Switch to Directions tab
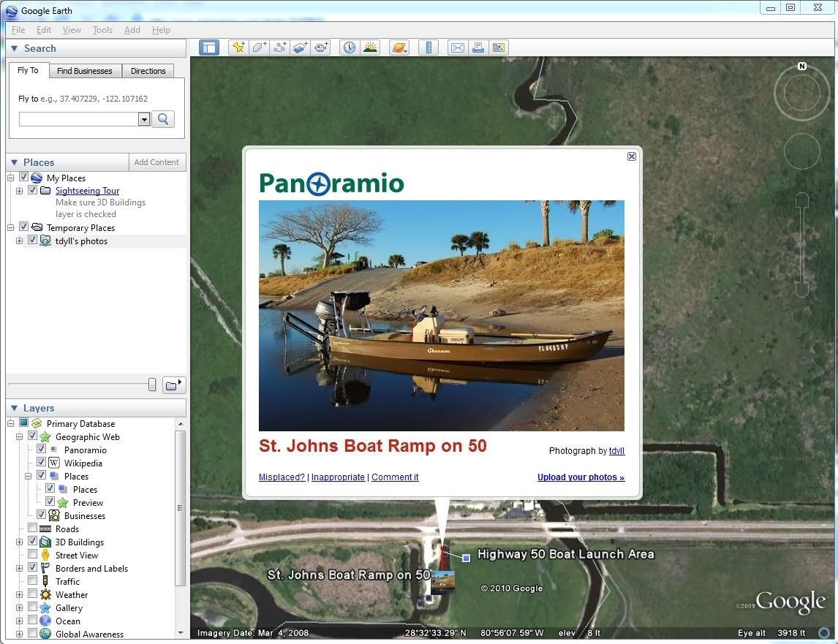838x644 pixels. point(148,71)
